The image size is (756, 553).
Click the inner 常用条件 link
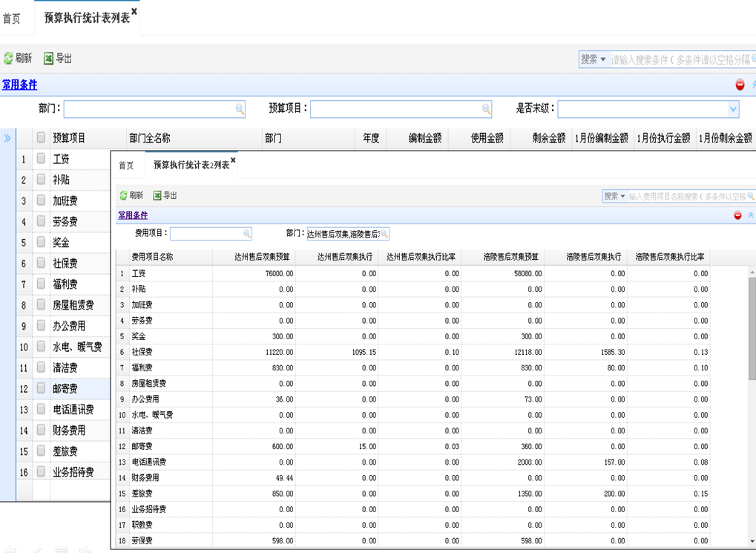click(133, 215)
